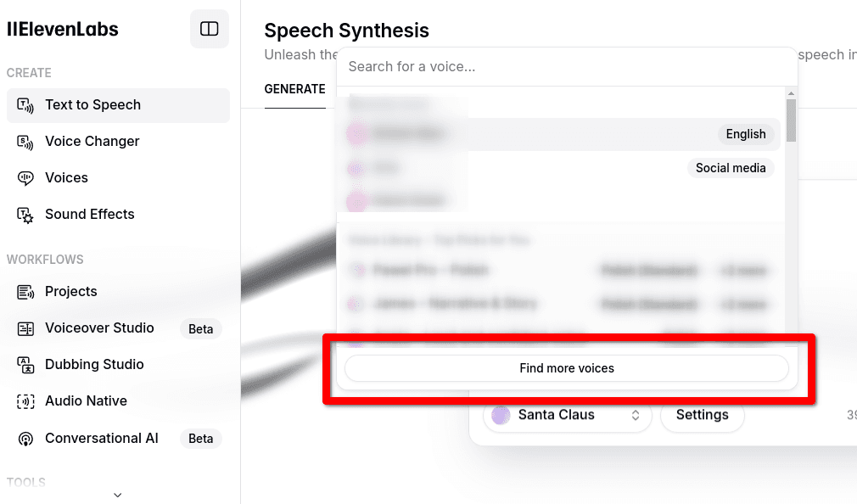Click the Audio Native icon

point(25,402)
